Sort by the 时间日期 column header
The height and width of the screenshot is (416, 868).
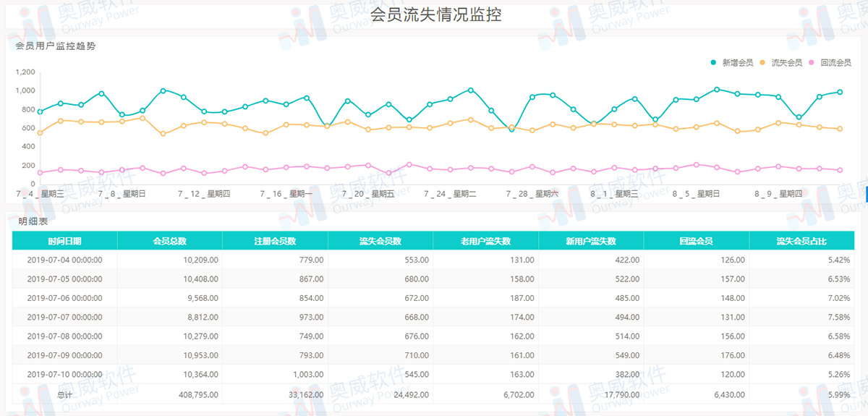click(x=65, y=241)
